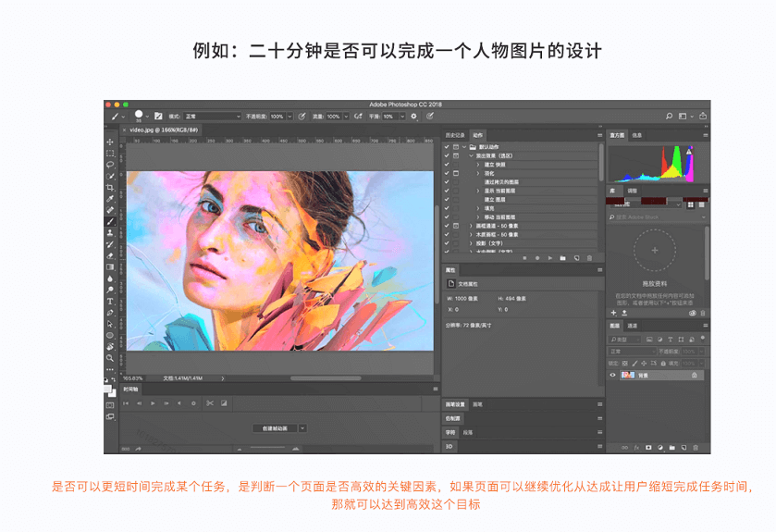
Task: Toggle checkmark for 投影（文字）action
Action: pos(447,243)
